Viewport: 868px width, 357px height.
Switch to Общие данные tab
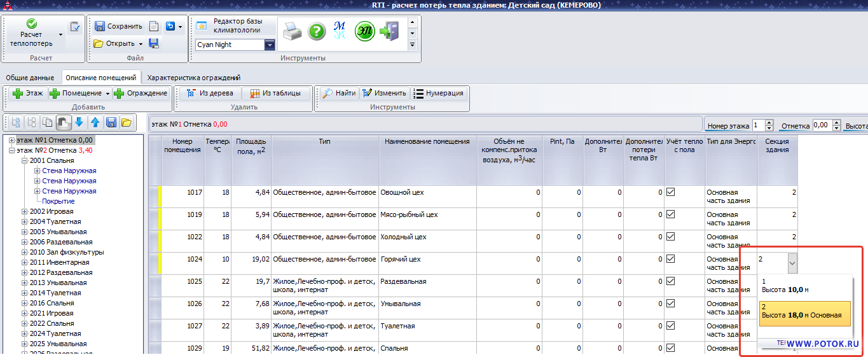point(29,78)
